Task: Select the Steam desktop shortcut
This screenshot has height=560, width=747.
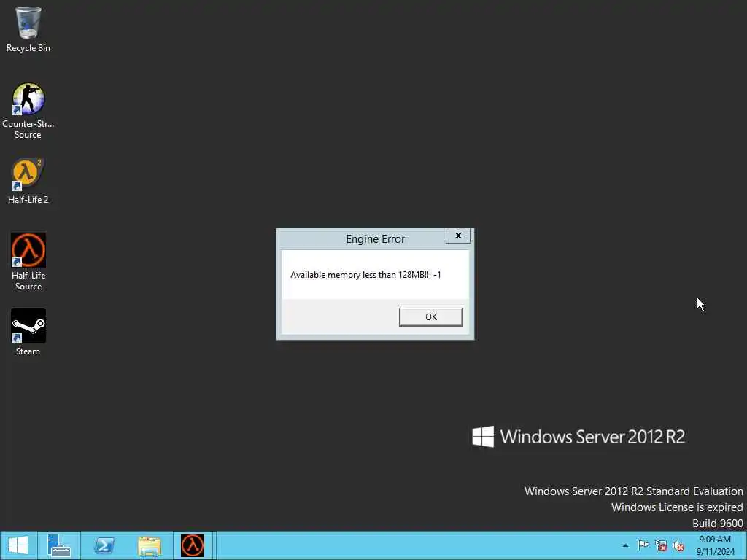Action: [28, 332]
